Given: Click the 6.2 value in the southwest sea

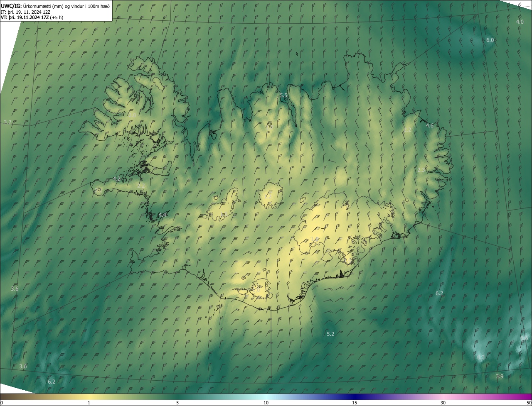Looking at the screenshot, I should (52, 382).
